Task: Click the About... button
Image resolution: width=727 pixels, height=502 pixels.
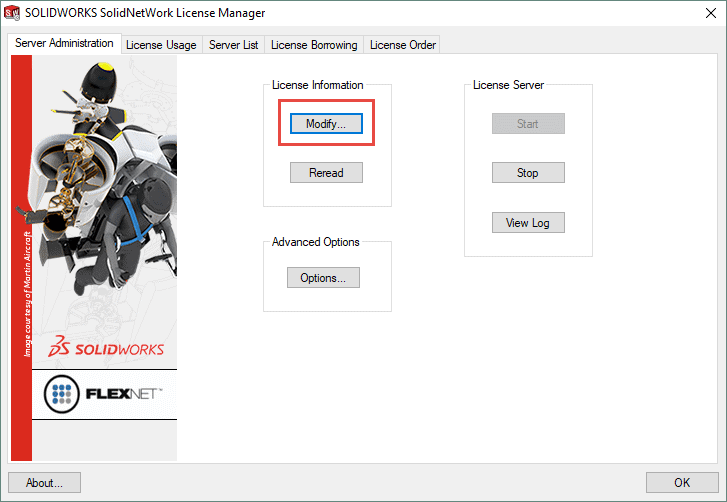Action: pyautogui.click(x=45, y=483)
